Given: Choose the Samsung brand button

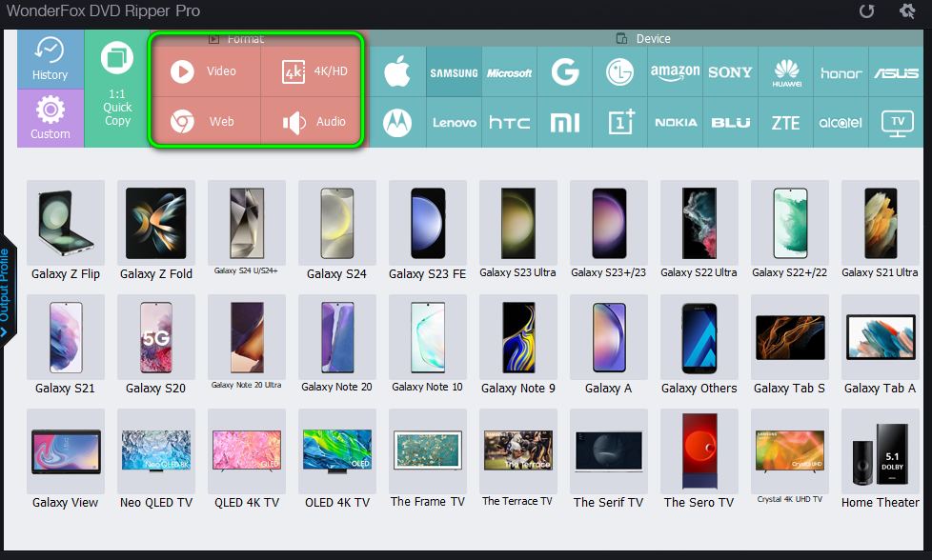Looking at the screenshot, I should pos(454,72).
